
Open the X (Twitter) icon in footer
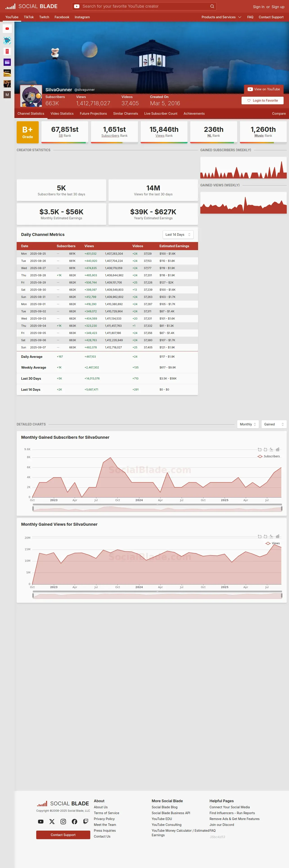(52, 822)
